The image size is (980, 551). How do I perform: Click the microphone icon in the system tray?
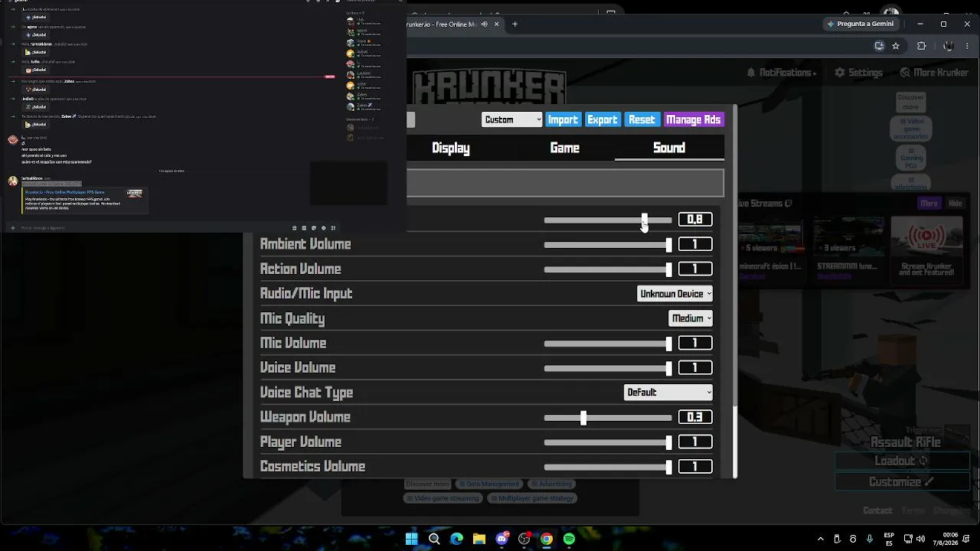click(870, 539)
